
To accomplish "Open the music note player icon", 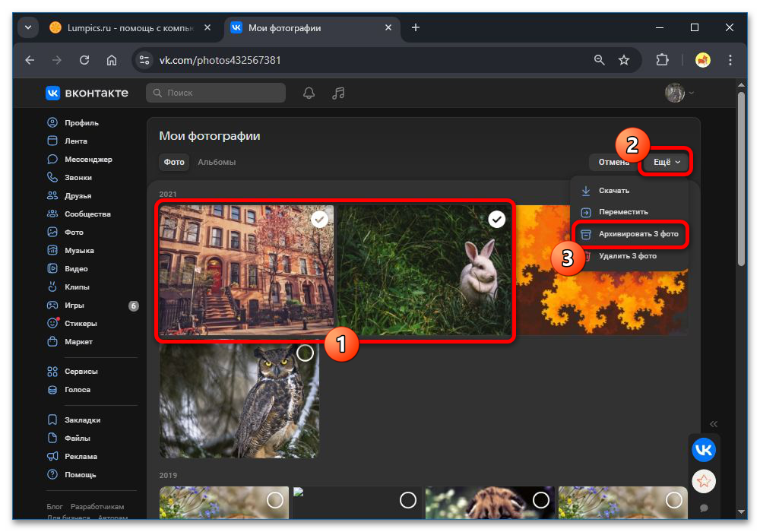I will point(338,93).
